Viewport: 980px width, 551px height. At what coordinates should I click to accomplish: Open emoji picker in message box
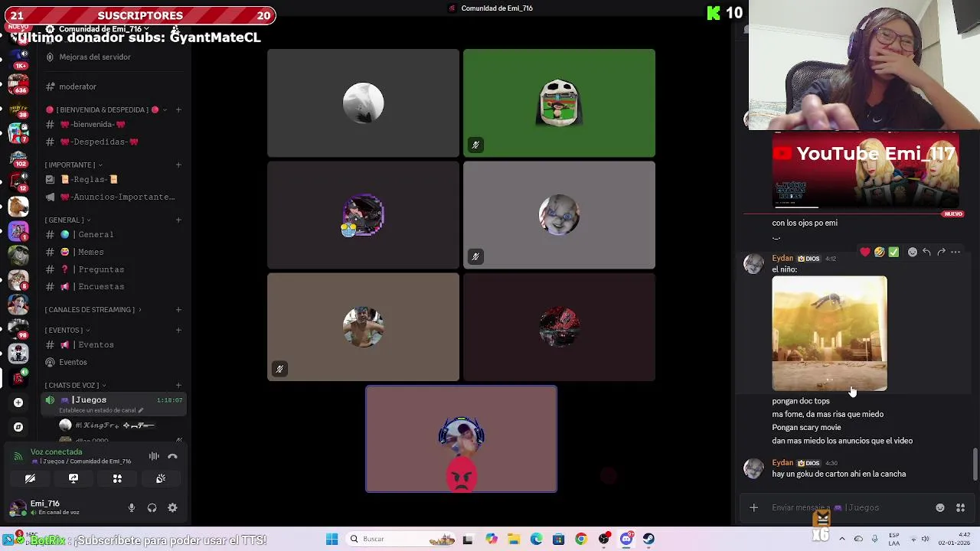point(940,507)
